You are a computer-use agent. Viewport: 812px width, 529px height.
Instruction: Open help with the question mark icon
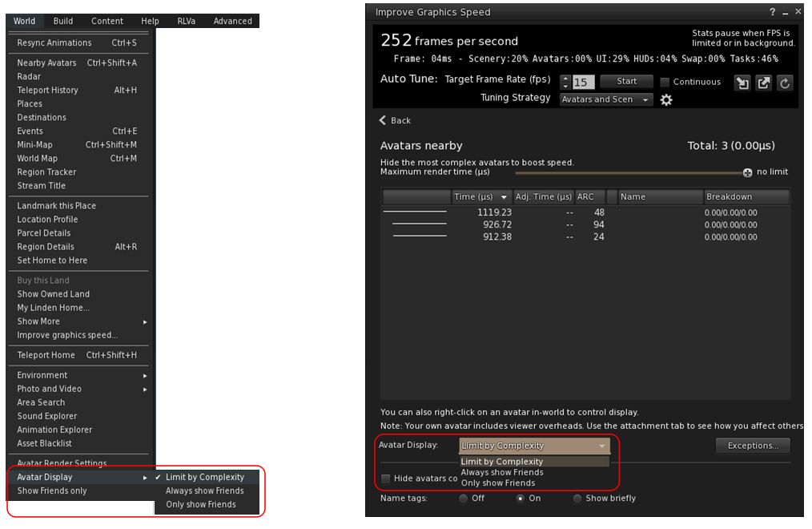[772, 13]
